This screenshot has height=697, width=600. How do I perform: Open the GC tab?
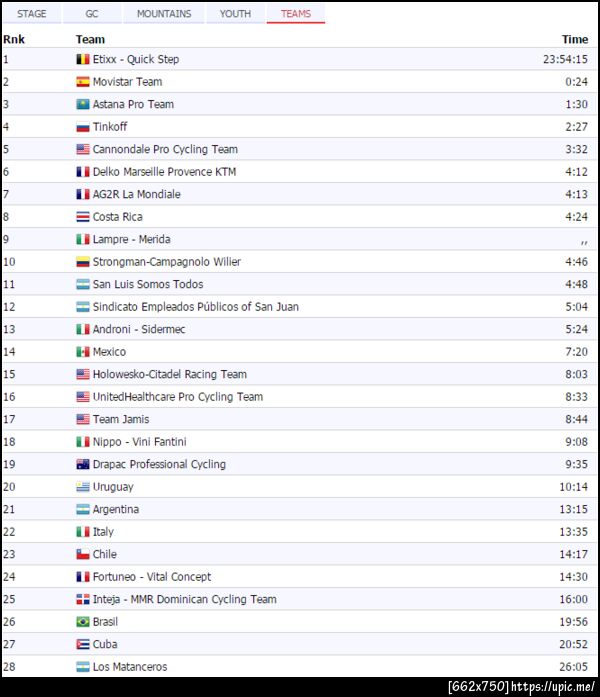coord(92,14)
